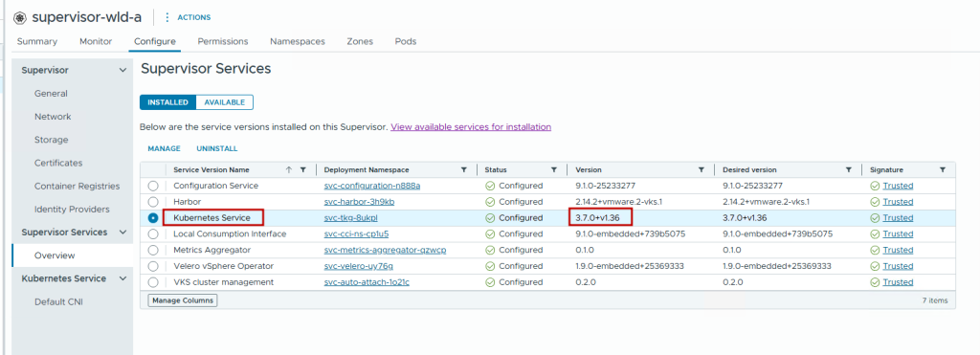This screenshot has width=980, height=355.
Task: Open the svc-cci-ns-cp1u5 namespace link
Action: [357, 234]
